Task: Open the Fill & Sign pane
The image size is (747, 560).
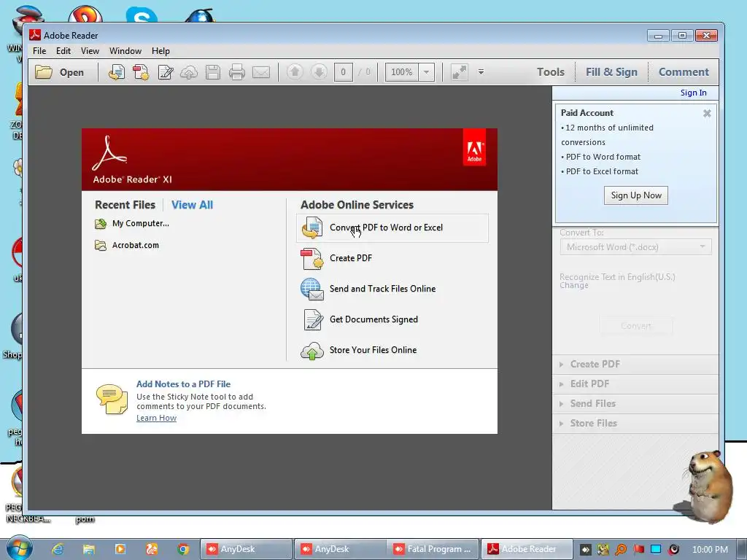Action: tap(612, 72)
